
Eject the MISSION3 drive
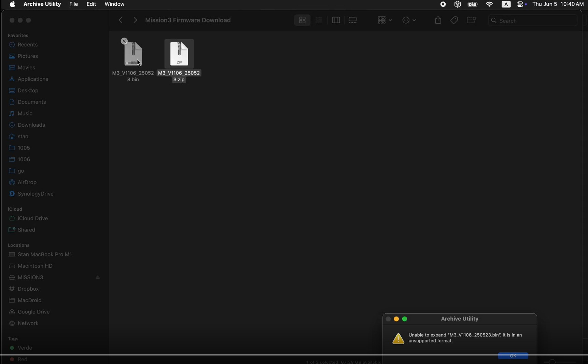(x=98, y=278)
